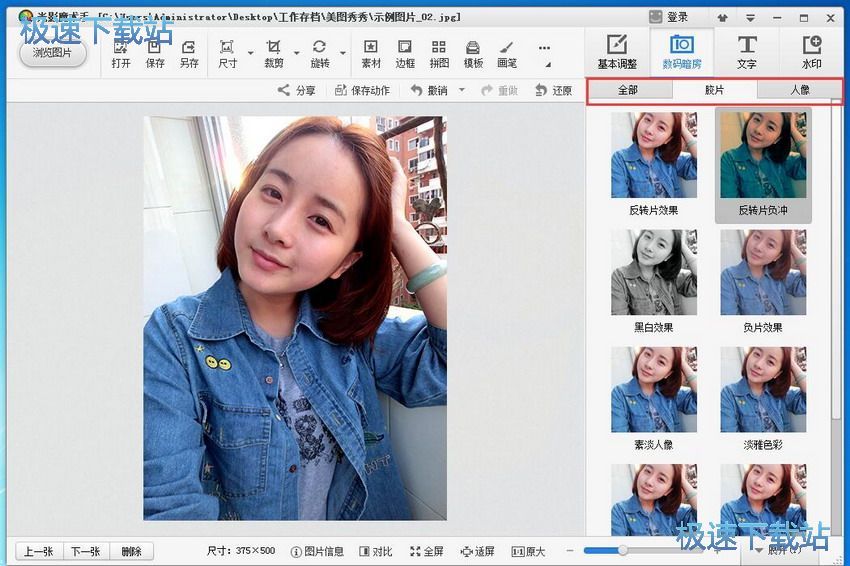The image size is (850, 566).
Task: Show more tools via ellipsis icon
Action: click(x=544, y=48)
